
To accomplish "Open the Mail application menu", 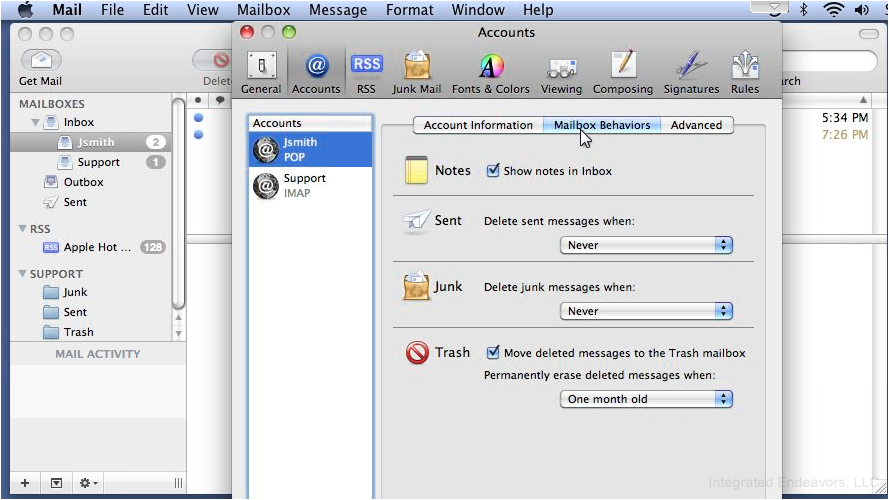I will [67, 10].
